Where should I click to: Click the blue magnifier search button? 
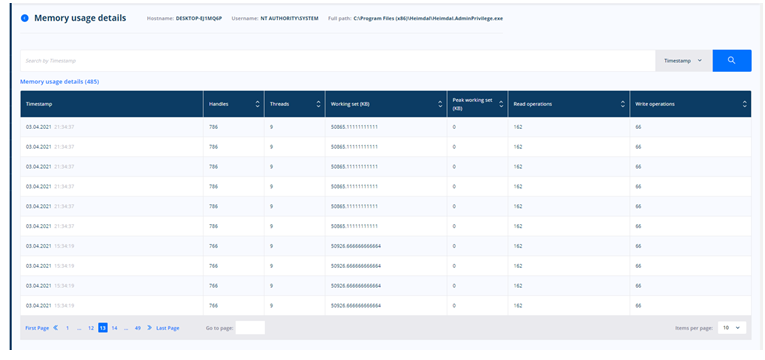pyautogui.click(x=731, y=60)
